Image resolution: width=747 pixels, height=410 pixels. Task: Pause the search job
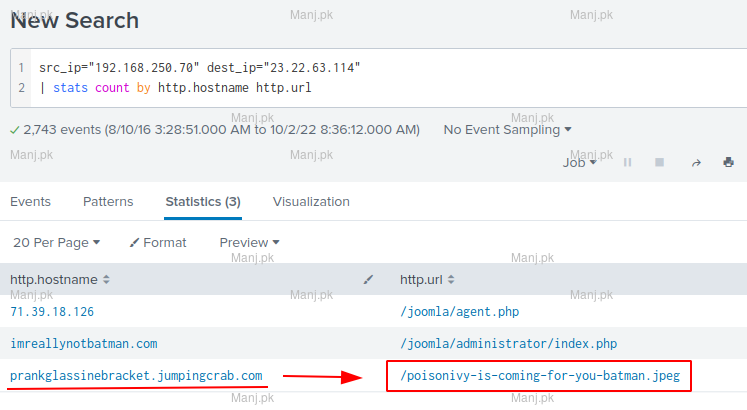[628, 162]
